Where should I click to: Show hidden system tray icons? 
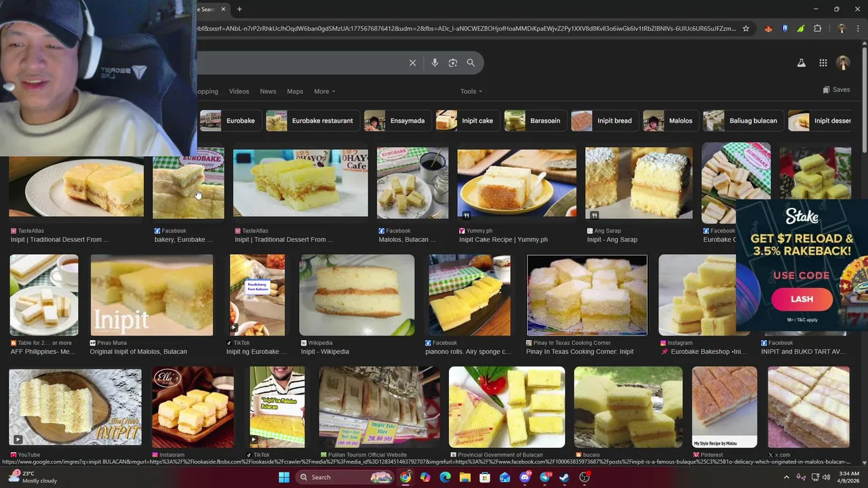tap(787, 477)
